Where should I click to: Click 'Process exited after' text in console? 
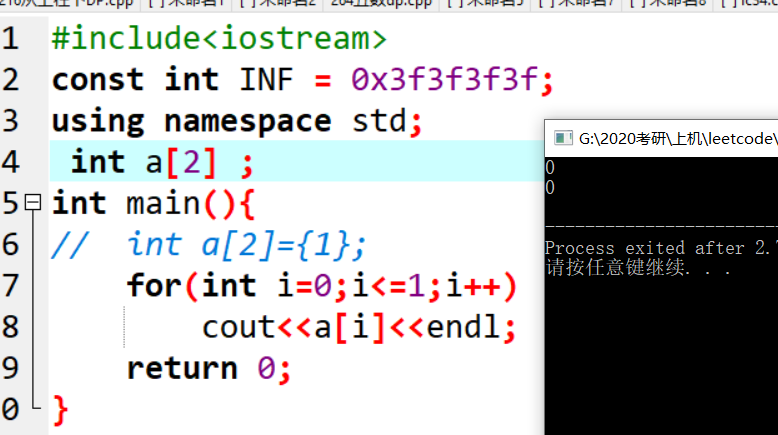pos(645,248)
